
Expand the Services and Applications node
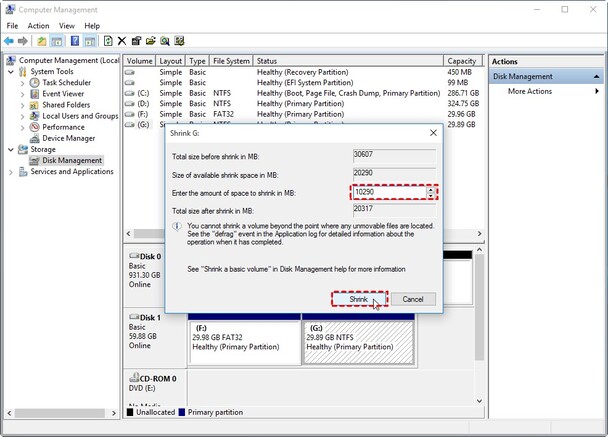11,172
